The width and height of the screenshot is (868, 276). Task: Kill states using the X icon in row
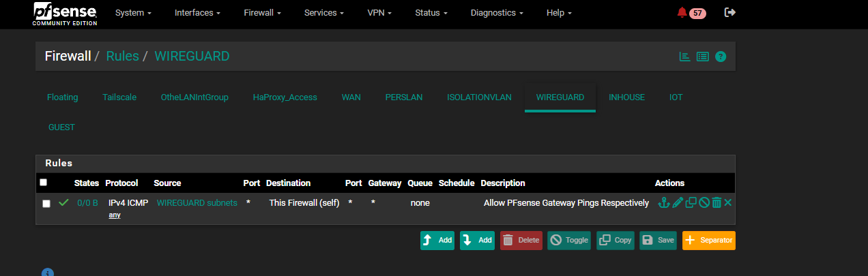tap(728, 202)
